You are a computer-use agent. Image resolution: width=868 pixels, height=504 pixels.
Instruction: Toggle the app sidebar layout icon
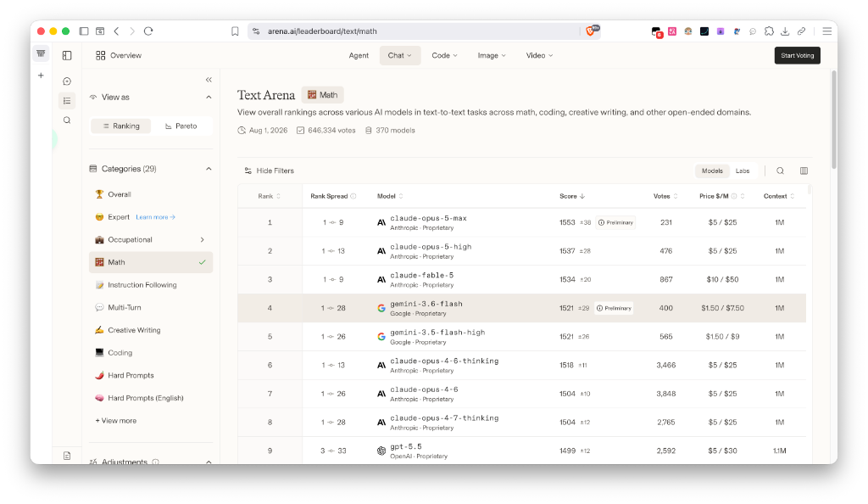tap(67, 55)
